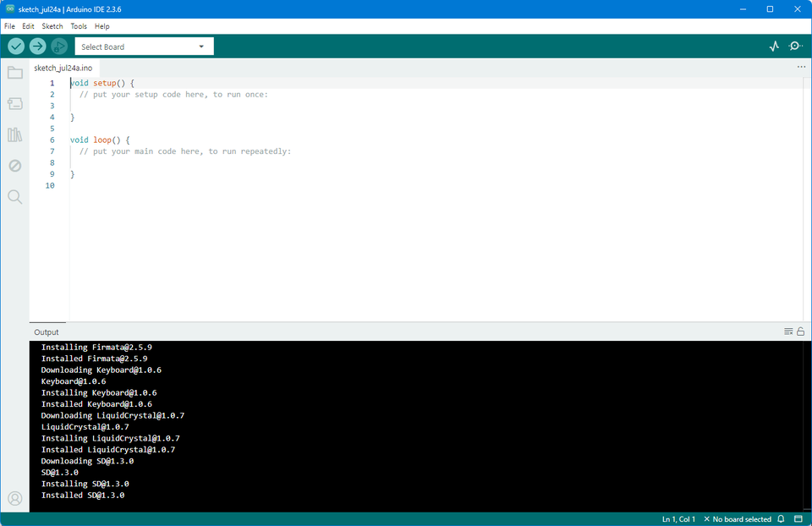Upload the sketch to a board
812x526 pixels.
click(x=37, y=46)
